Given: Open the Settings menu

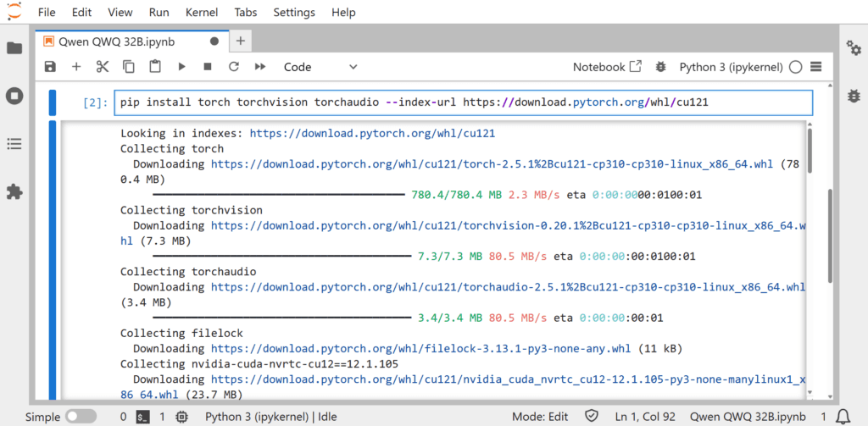Looking at the screenshot, I should 294,13.
